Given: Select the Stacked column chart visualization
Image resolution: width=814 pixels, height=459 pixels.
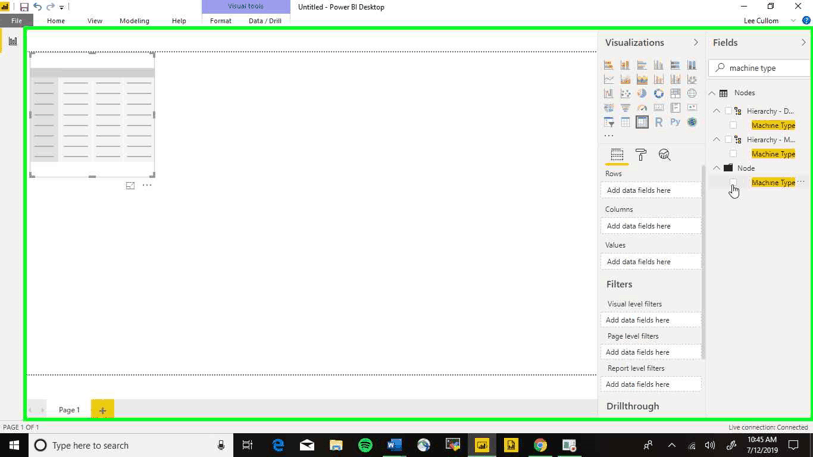Looking at the screenshot, I should 625,65.
